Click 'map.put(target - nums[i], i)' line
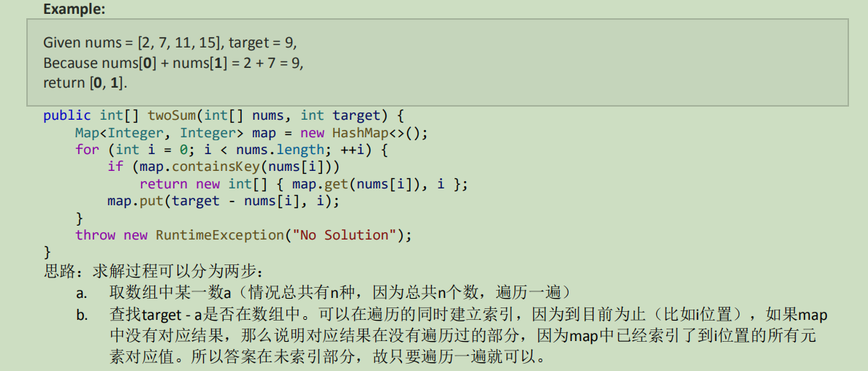 tap(223, 200)
